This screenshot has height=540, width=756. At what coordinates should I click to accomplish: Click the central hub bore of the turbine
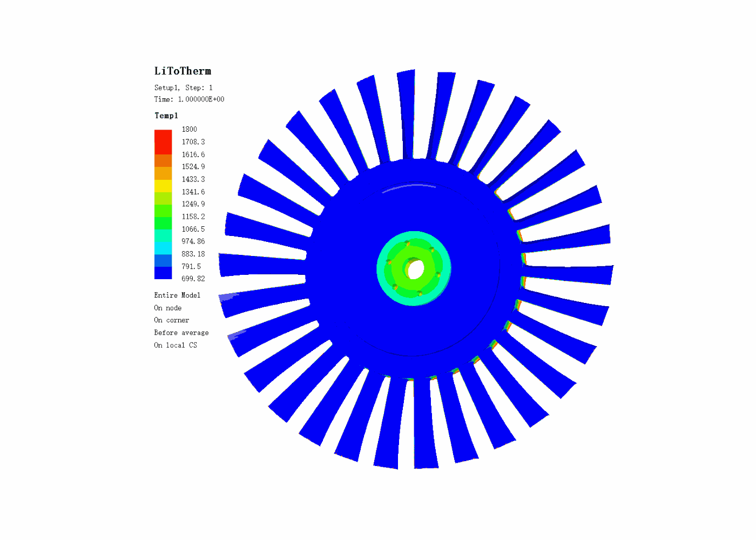pyautogui.click(x=416, y=269)
